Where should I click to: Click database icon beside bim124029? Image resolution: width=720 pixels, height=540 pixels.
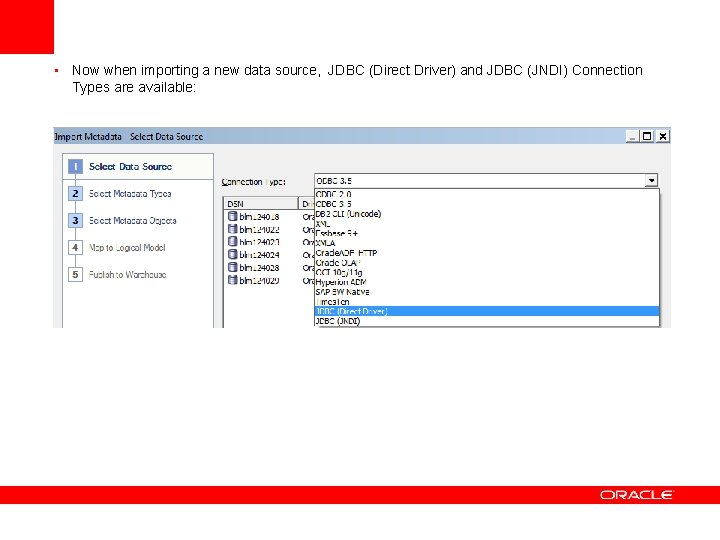click(x=233, y=280)
